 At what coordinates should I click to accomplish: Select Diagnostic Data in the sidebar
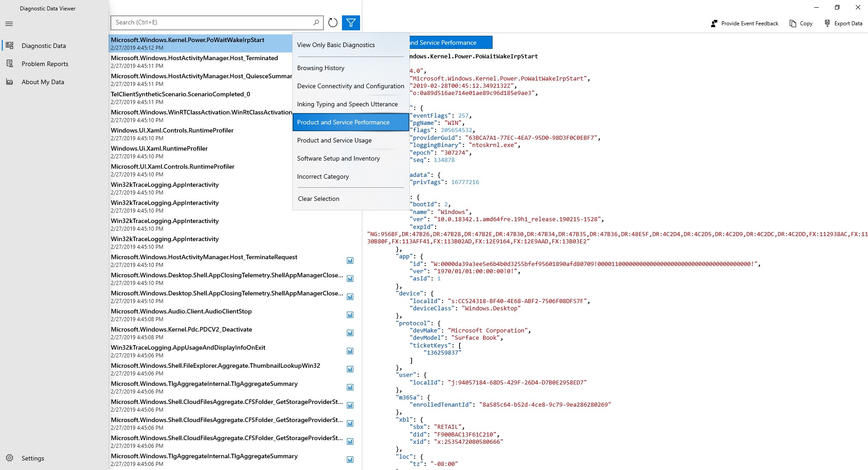43,45
